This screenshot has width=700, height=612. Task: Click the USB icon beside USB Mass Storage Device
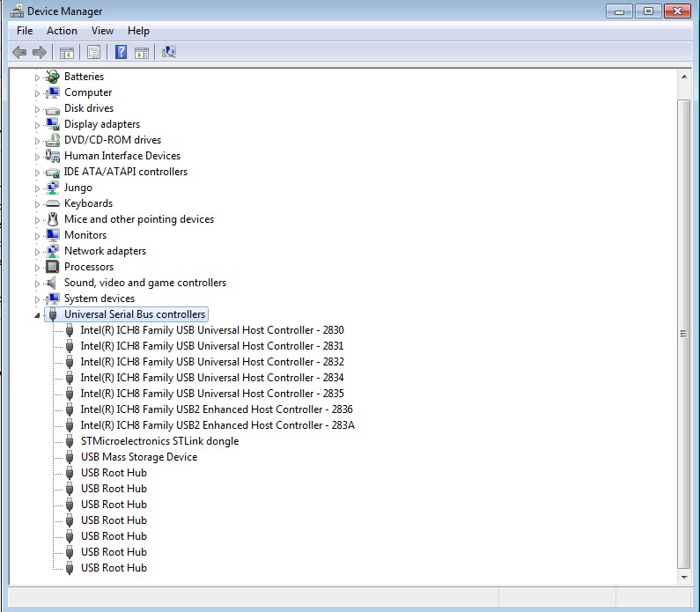point(70,457)
